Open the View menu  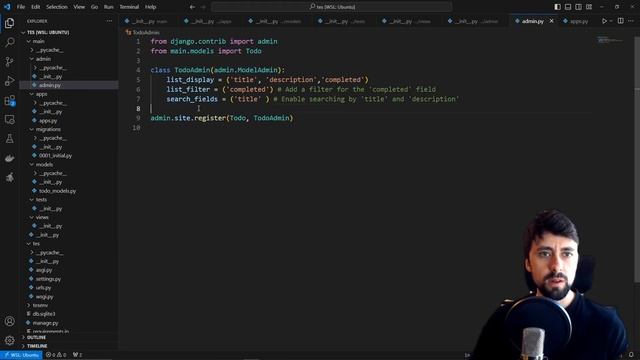click(x=79, y=7)
